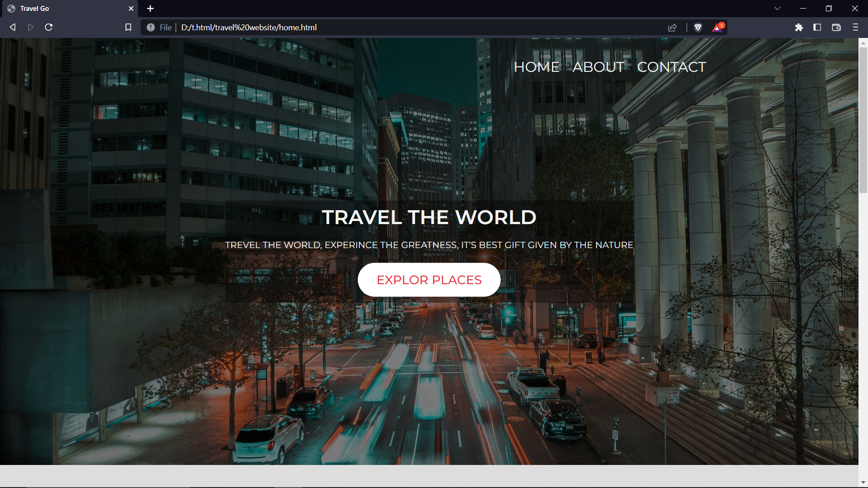Click the TREVEL THE WORLD tagline text
This screenshot has height=488, width=868.
[429, 245]
